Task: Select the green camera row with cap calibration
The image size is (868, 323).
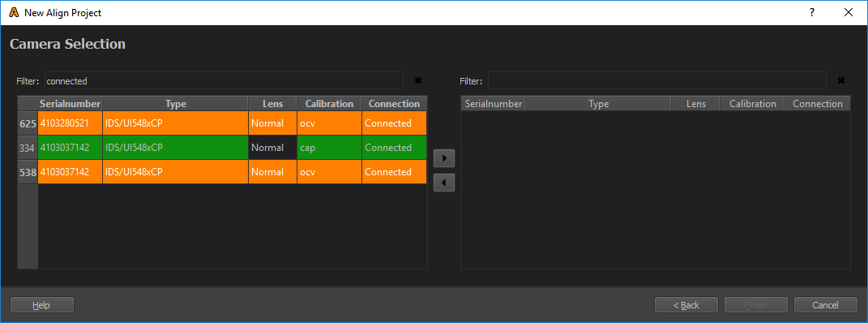Action: tap(233, 148)
